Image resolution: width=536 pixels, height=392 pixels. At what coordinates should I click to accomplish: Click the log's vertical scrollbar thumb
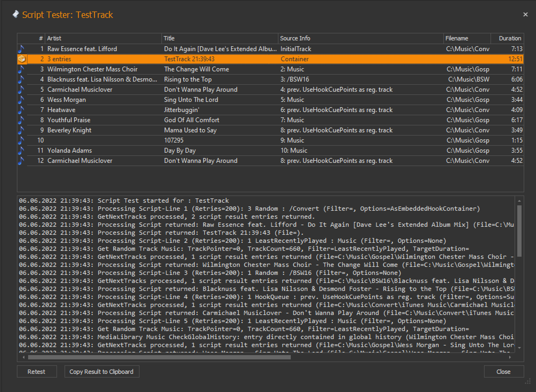(x=519, y=230)
